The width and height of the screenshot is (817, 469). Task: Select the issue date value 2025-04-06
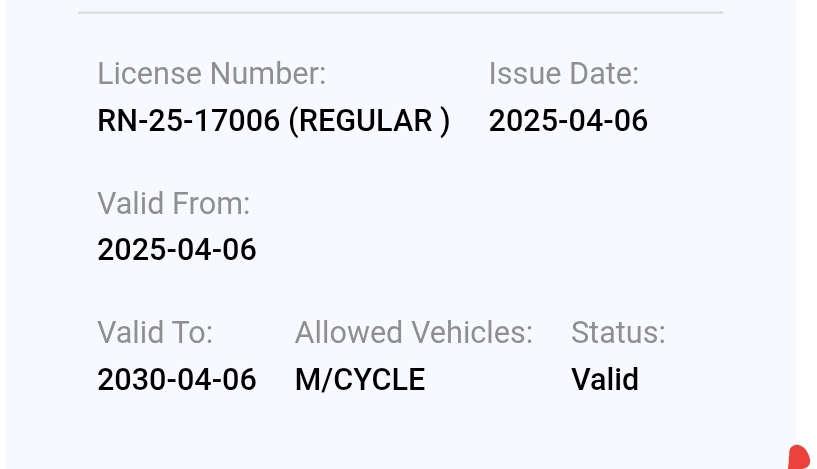[x=568, y=121]
